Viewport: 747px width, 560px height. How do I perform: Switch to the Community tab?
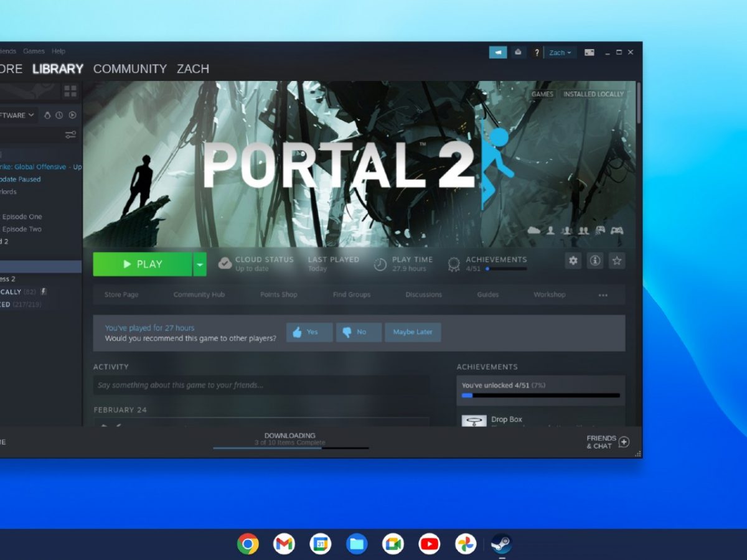130,69
